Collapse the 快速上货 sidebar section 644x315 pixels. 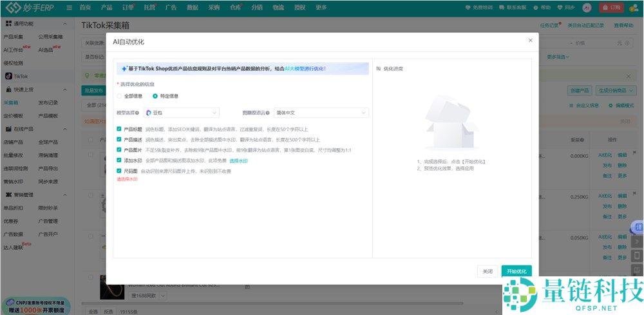coord(65,89)
